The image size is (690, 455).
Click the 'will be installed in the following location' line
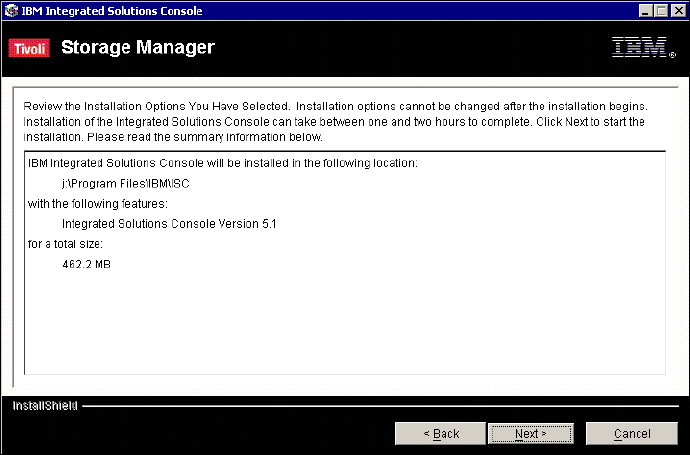(x=223, y=163)
